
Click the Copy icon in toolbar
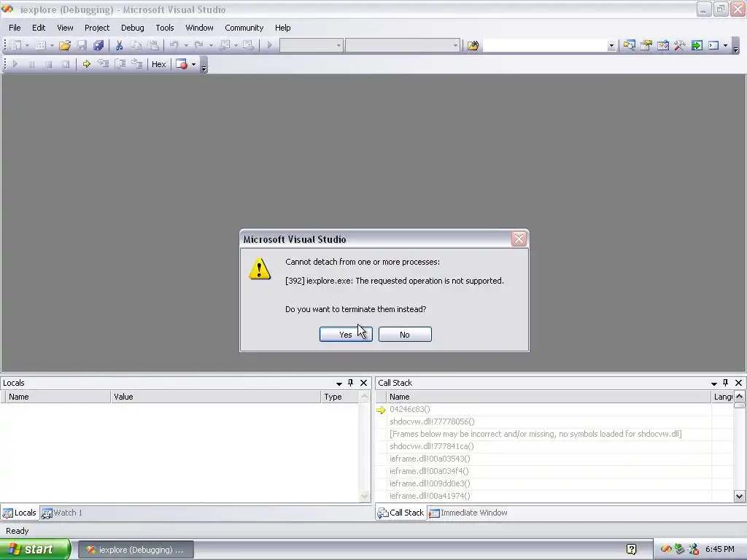click(x=136, y=45)
